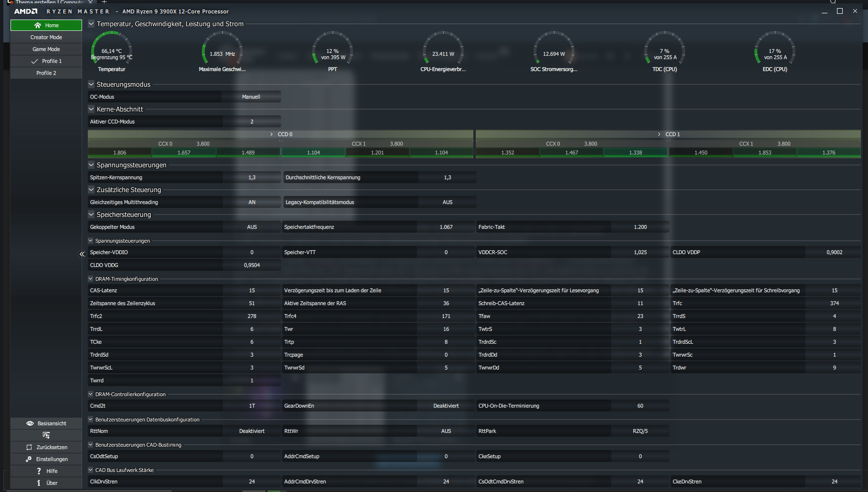Switch to Game Mode

(46, 49)
